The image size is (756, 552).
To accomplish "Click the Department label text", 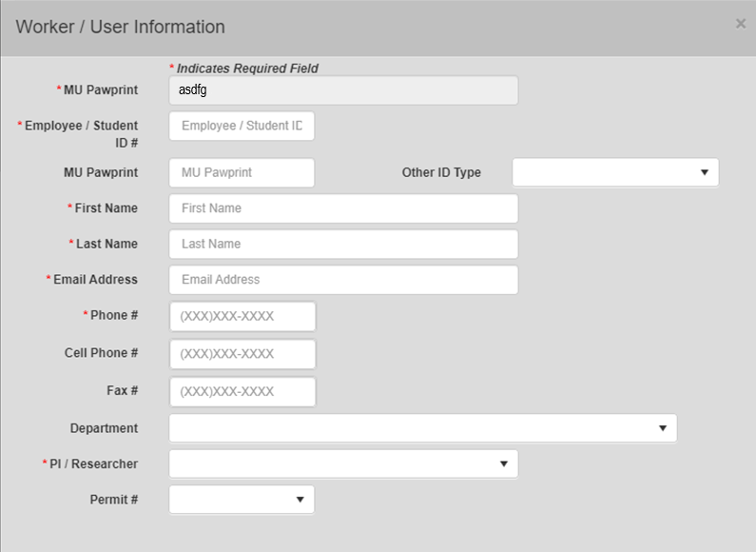I will click(104, 428).
